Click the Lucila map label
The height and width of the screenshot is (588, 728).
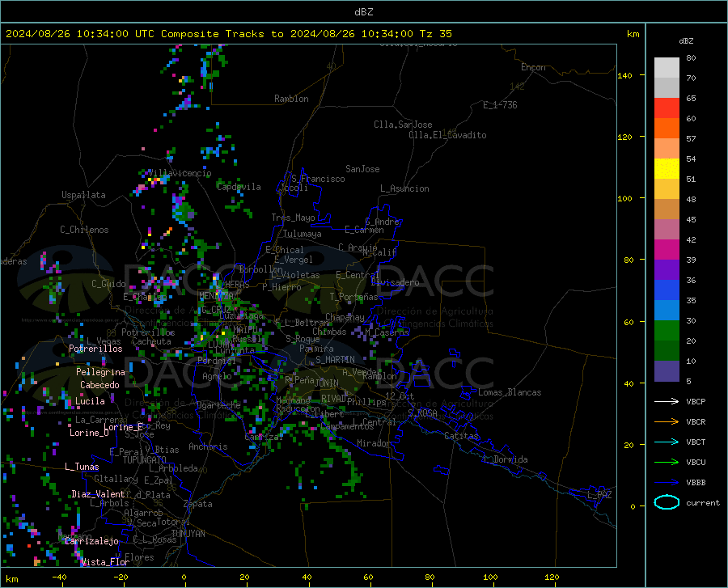90,401
